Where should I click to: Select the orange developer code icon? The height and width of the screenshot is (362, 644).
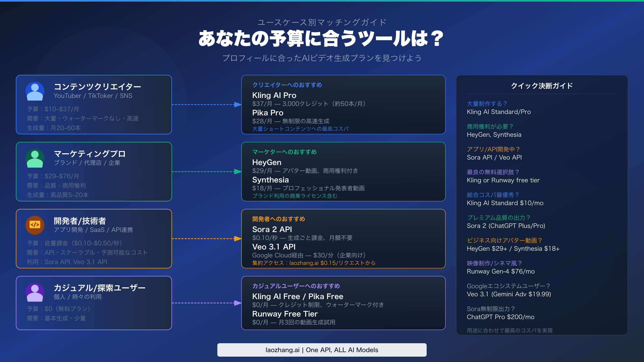coord(35,225)
